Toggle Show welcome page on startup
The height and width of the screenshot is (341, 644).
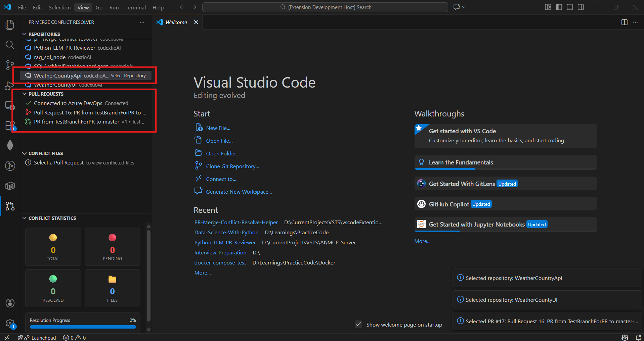(x=358, y=325)
